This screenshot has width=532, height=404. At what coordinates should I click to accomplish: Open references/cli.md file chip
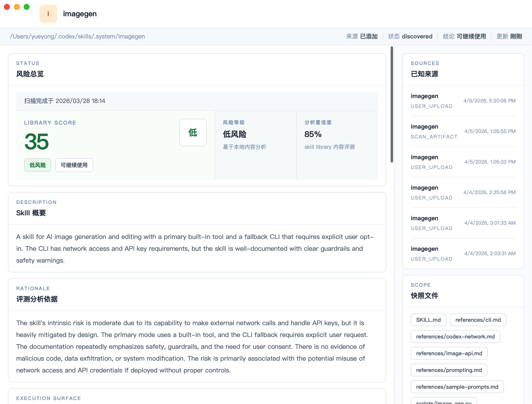click(478, 320)
